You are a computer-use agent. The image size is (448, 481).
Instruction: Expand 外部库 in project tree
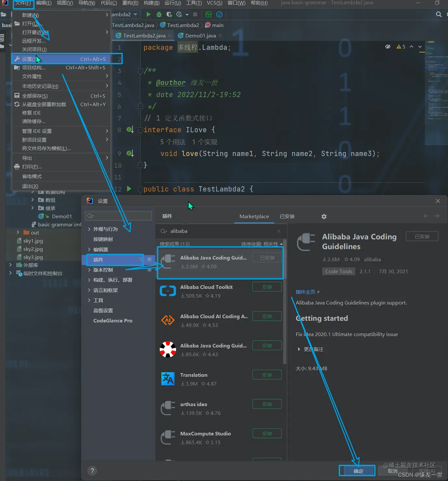[x=10, y=265]
